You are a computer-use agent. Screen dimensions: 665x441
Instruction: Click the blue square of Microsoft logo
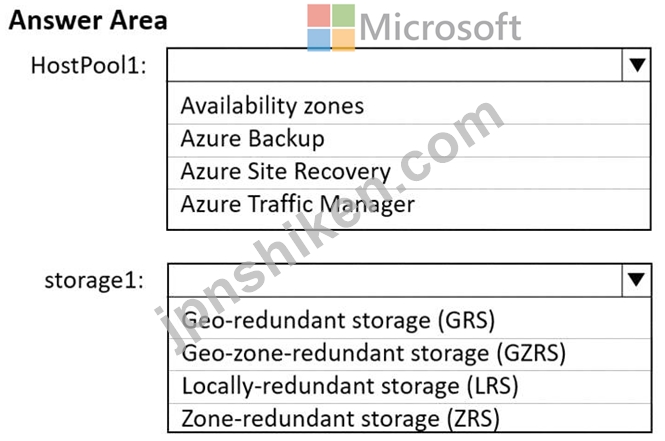pyautogui.click(x=319, y=39)
